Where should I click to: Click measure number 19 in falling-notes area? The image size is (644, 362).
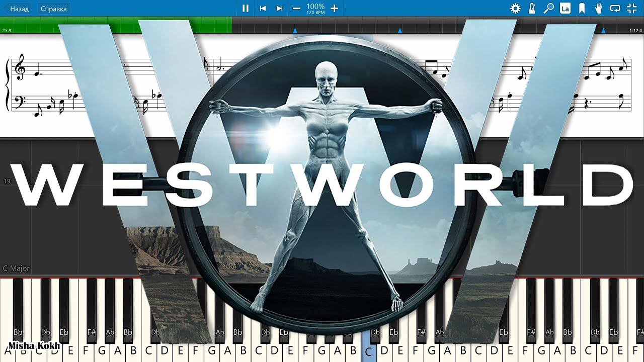pos(6,181)
